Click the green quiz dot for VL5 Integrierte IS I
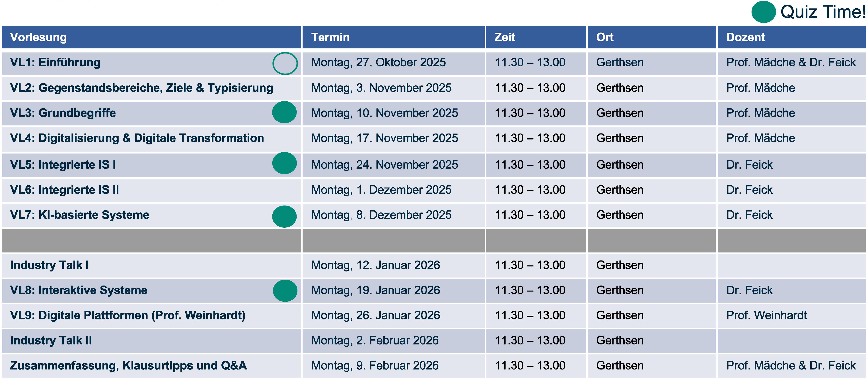Image resolution: width=868 pixels, height=382 pixels. [x=284, y=163]
